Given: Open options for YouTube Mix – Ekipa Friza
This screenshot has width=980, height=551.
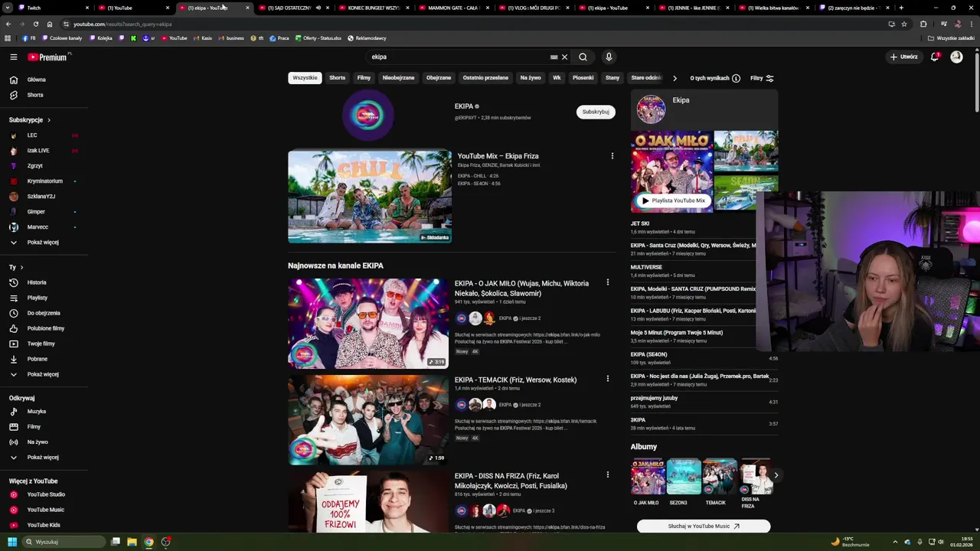Looking at the screenshot, I should (612, 156).
